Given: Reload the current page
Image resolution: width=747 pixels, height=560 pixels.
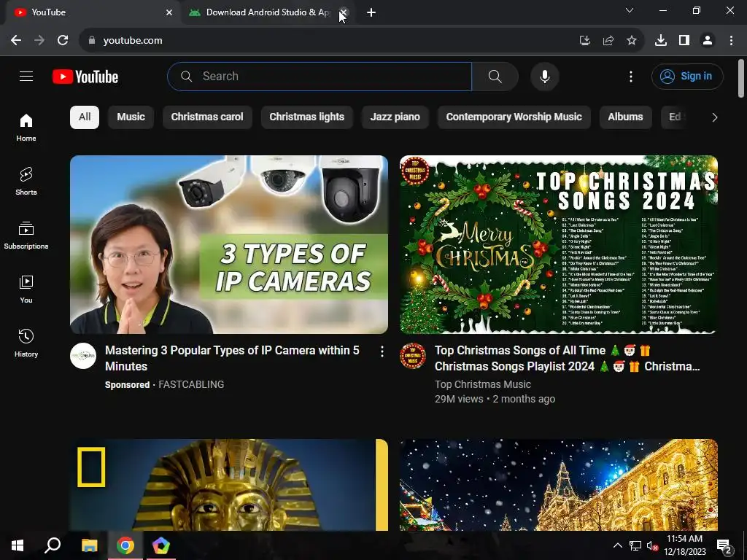Looking at the screenshot, I should [63, 41].
